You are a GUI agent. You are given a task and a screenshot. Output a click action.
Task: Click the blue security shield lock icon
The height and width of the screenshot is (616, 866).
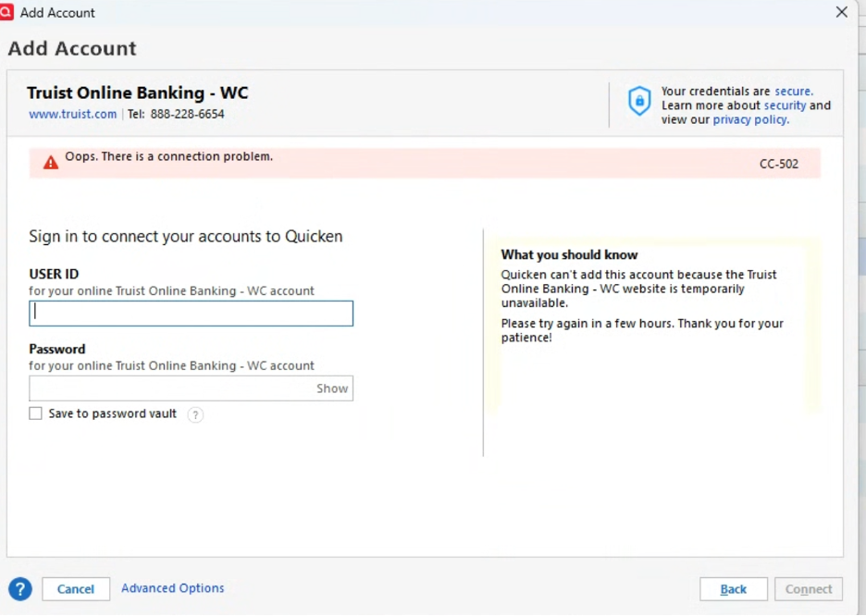click(x=639, y=101)
